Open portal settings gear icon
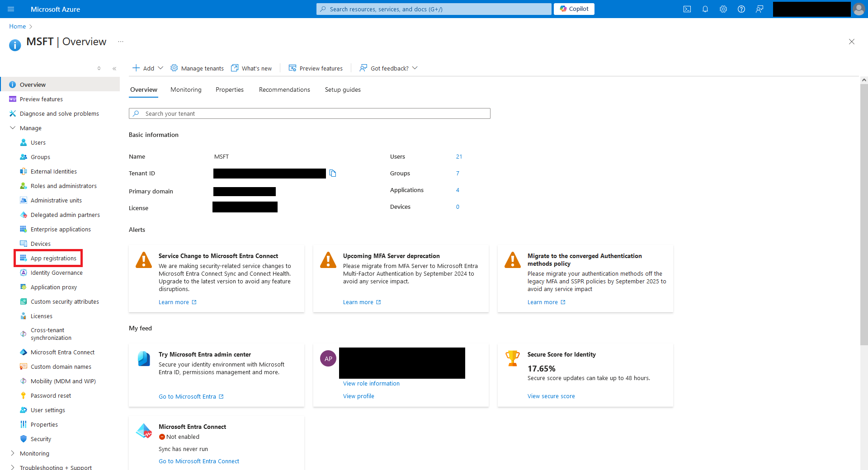Image resolution: width=868 pixels, height=470 pixels. click(x=723, y=9)
